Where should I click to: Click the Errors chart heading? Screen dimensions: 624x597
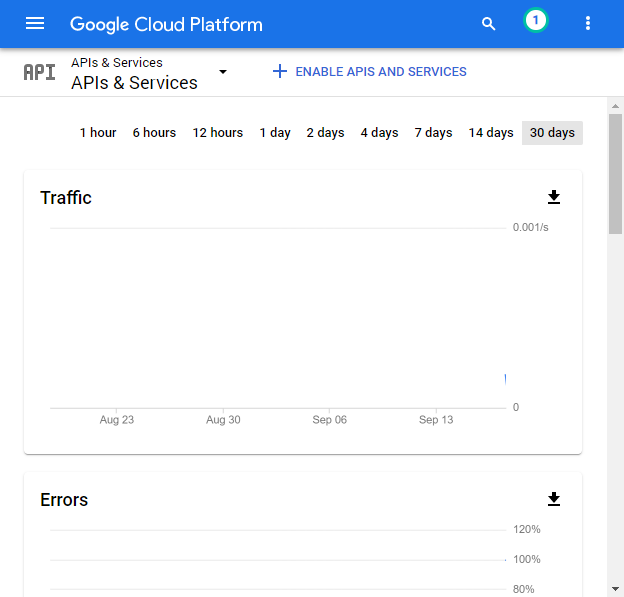click(64, 500)
